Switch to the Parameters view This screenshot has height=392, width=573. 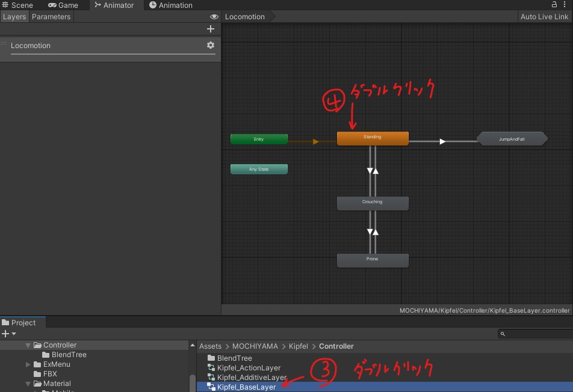(51, 16)
